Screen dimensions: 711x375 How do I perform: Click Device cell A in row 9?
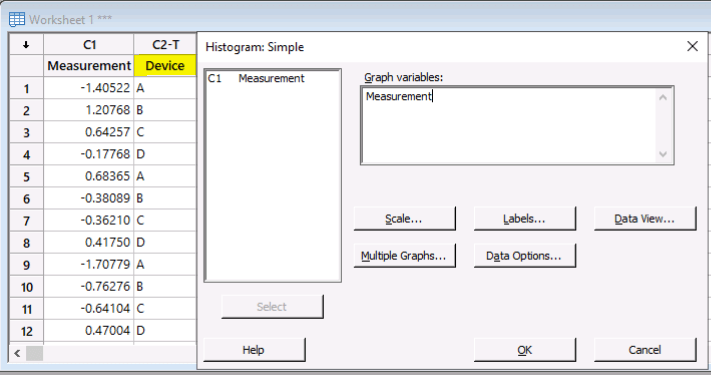point(166,265)
